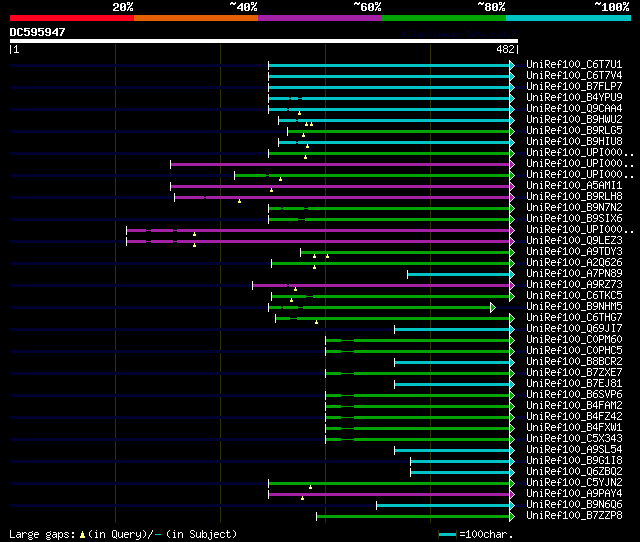This screenshot has width=640, height=542.
Task: Open the UniRef100_B9NHM5 label
Action: [x=574, y=307]
